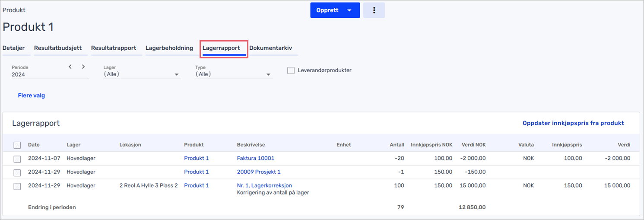Click the total value 12 850,00
Viewport: 644px width, 220px height.
tap(472, 207)
